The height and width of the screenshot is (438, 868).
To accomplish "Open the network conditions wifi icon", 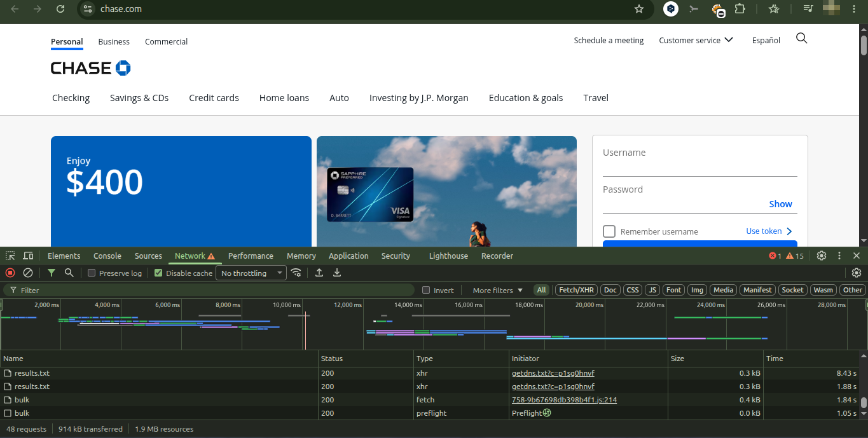I will pos(296,273).
